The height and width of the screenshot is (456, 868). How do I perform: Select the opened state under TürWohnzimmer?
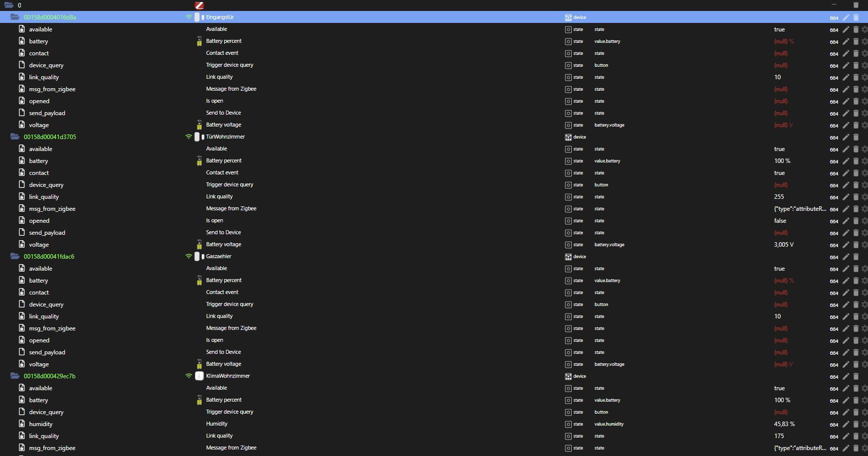click(x=39, y=221)
